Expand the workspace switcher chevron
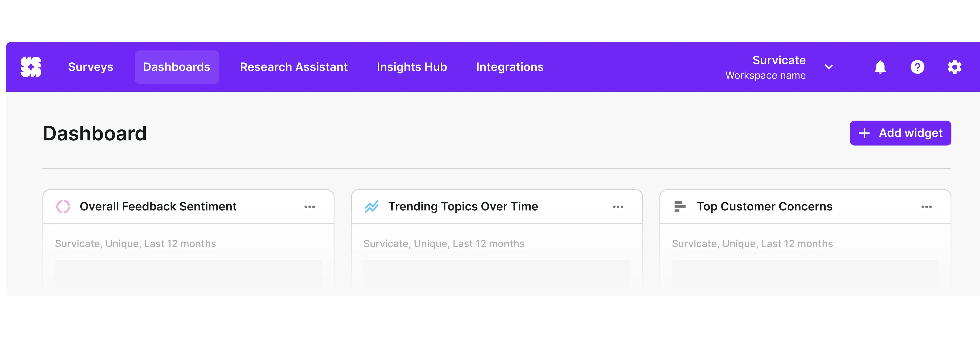 pos(829,67)
